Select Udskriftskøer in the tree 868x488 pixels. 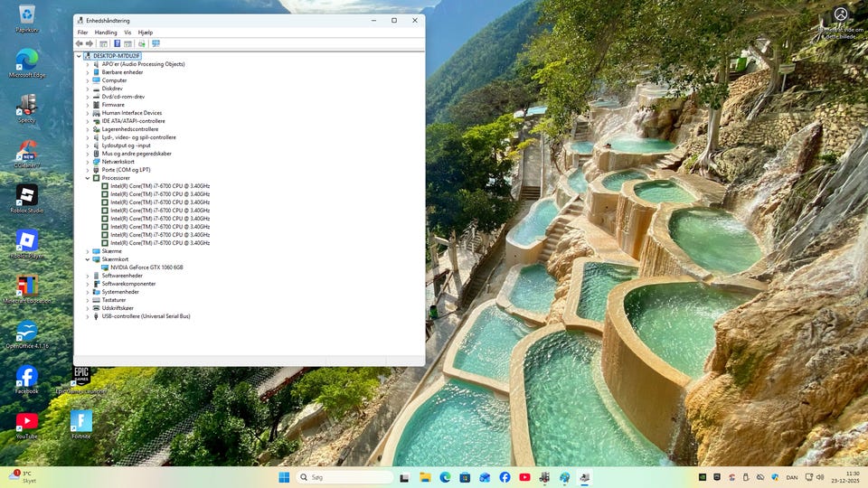(118, 308)
